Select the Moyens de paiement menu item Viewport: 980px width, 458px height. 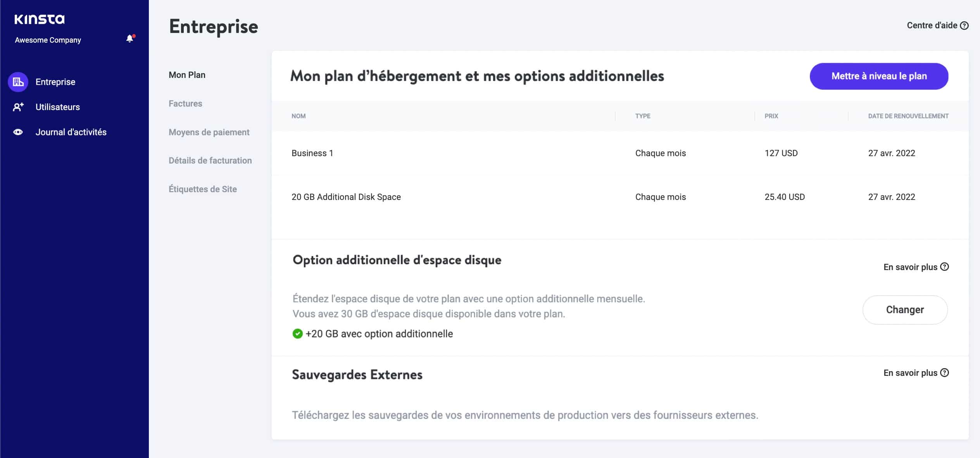[x=209, y=132]
